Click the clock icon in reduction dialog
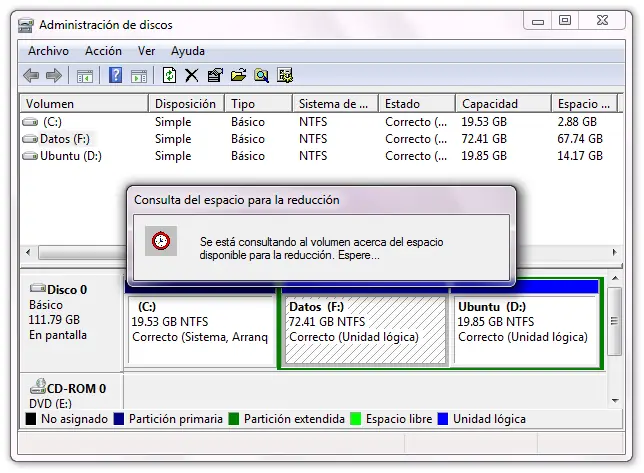The height and width of the screenshot is (473, 644). tap(161, 241)
